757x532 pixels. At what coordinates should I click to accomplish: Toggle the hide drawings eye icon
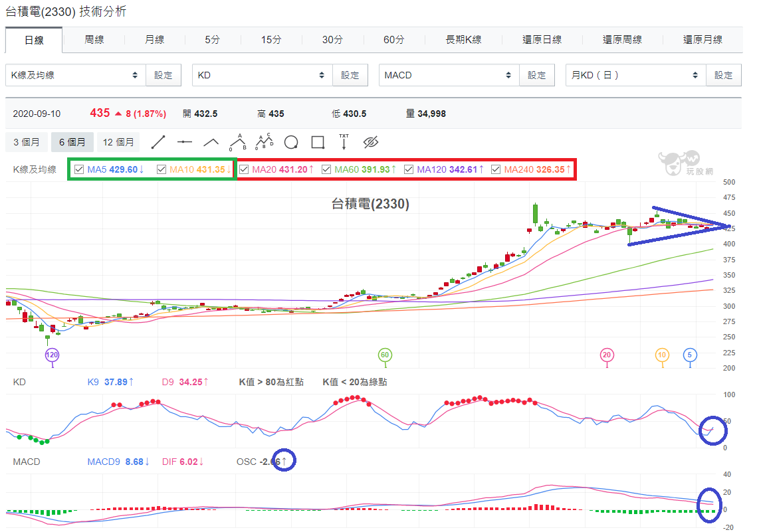pos(370,142)
